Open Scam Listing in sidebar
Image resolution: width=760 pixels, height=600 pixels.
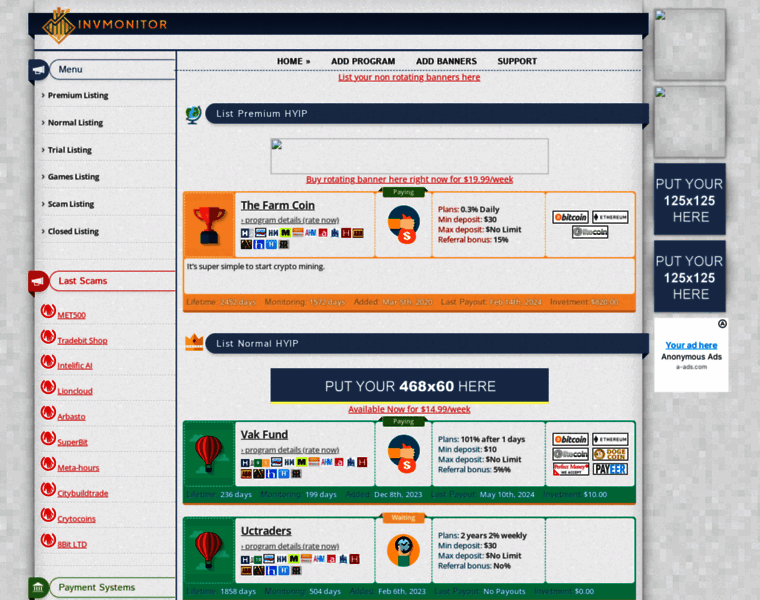71,204
